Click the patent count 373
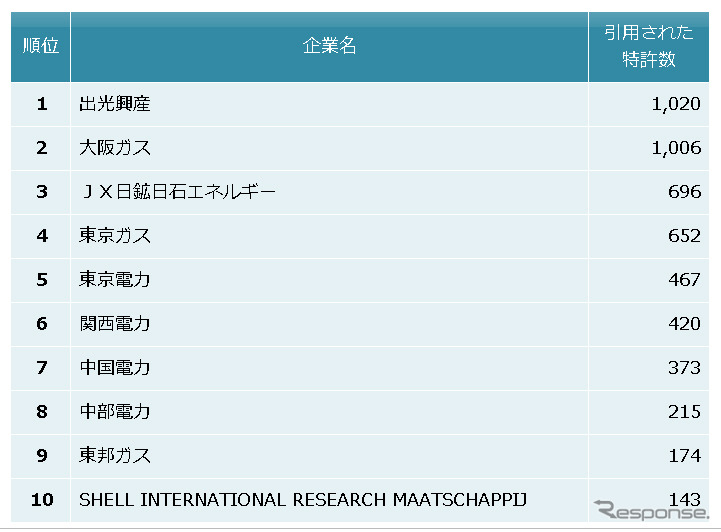Screen dimensions: 721x532 684,368
